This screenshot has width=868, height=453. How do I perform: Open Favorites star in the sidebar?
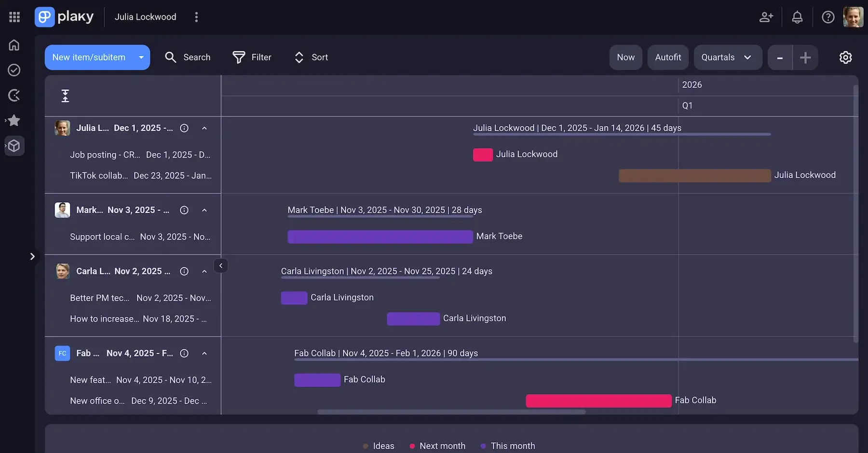(14, 120)
